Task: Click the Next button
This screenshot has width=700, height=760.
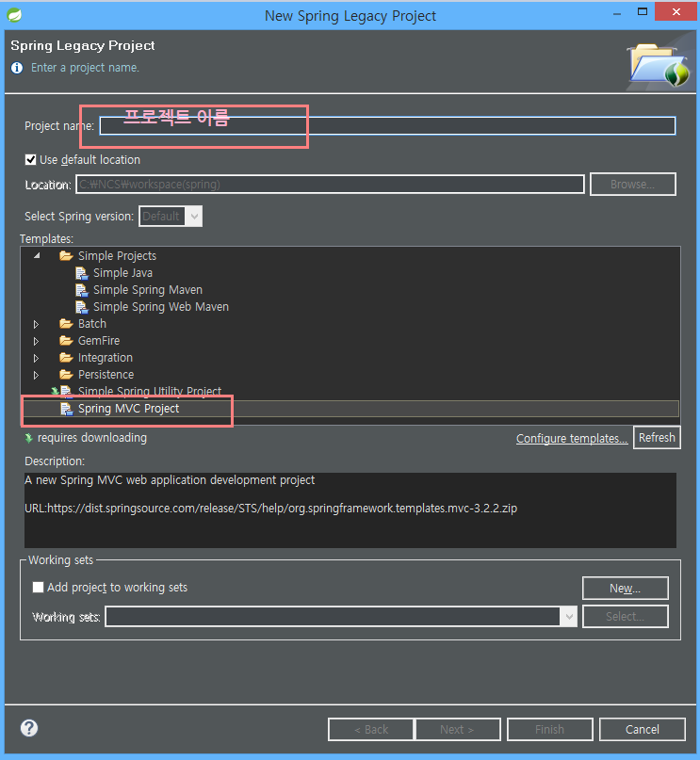Action: (x=458, y=730)
